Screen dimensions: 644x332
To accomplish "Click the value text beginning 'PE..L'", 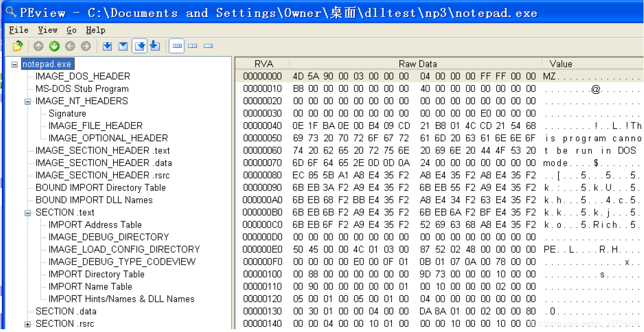I will [593, 249].
